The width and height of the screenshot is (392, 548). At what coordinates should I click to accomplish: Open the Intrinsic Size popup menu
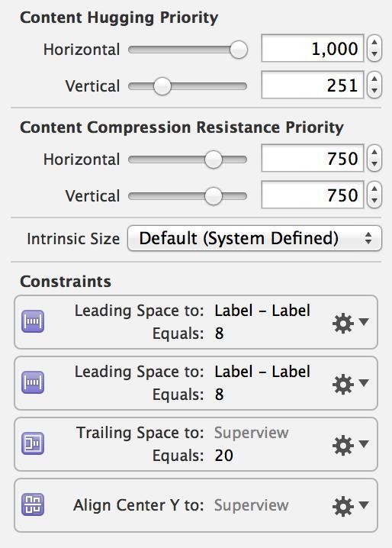pyautogui.click(x=255, y=238)
